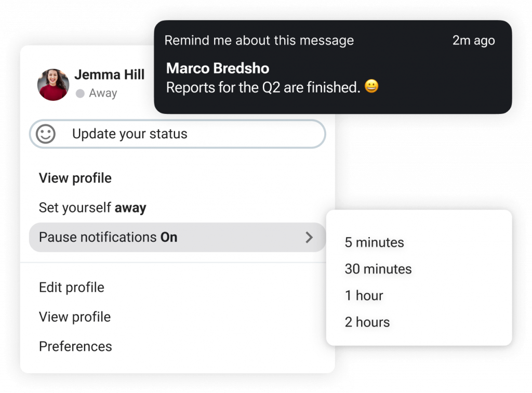Click the grinning emoji in Marco's message
532x393 pixels.
pyautogui.click(x=371, y=86)
